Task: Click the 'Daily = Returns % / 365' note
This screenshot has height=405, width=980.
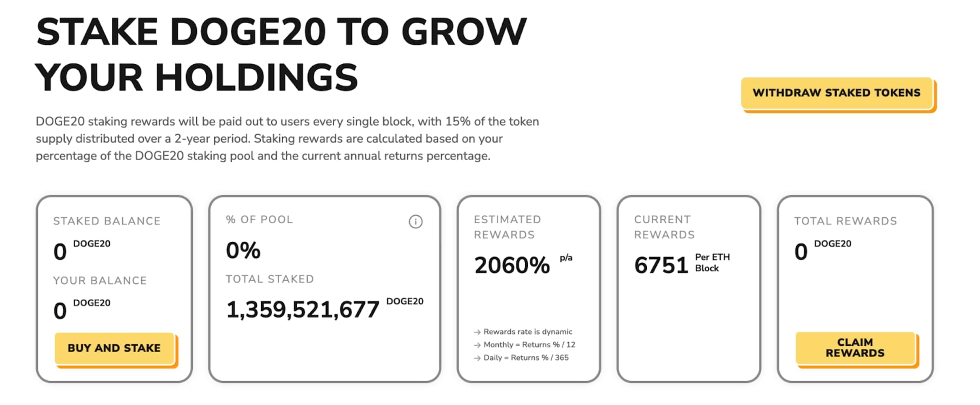Action: pyautogui.click(x=526, y=358)
